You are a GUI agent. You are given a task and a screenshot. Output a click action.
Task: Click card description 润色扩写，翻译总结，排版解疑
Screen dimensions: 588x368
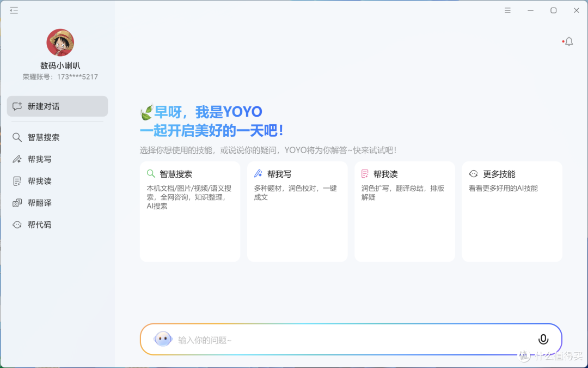[x=403, y=192]
